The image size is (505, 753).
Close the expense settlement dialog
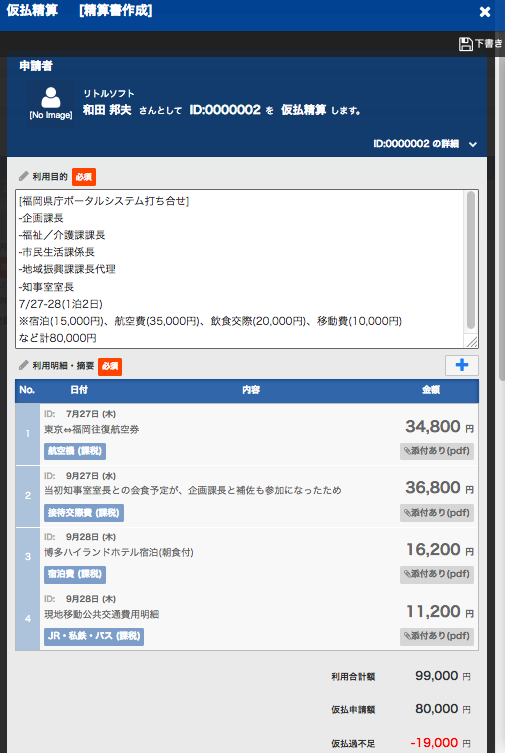point(485,12)
